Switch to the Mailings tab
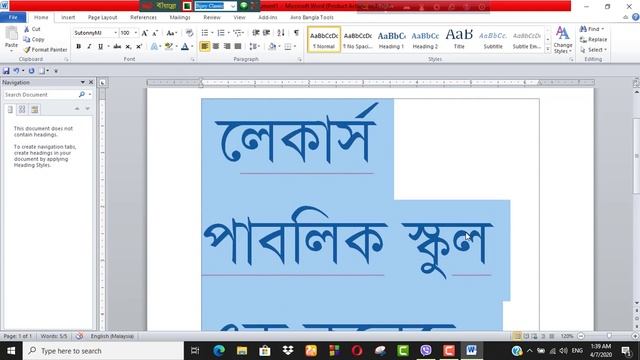Screen dimensions: 640x360 (180, 18)
